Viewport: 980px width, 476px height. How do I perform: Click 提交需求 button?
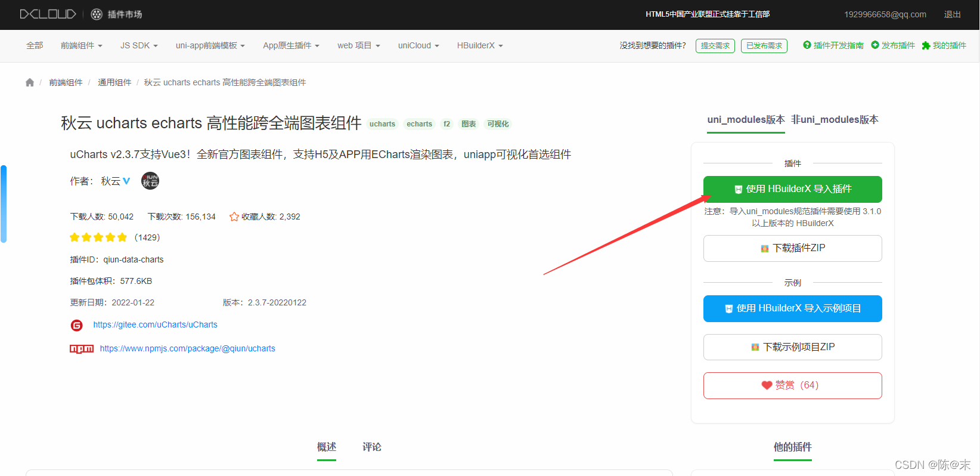click(715, 46)
